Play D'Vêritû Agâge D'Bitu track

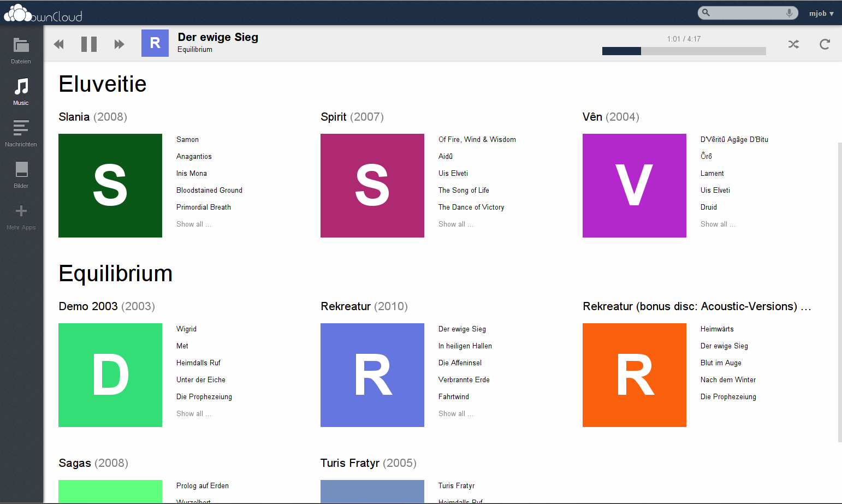click(x=734, y=140)
